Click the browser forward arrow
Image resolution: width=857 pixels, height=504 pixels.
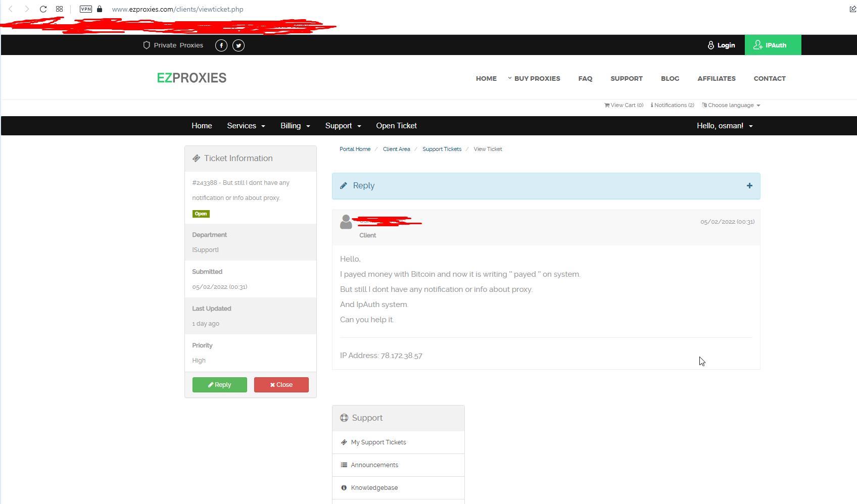[x=27, y=9]
